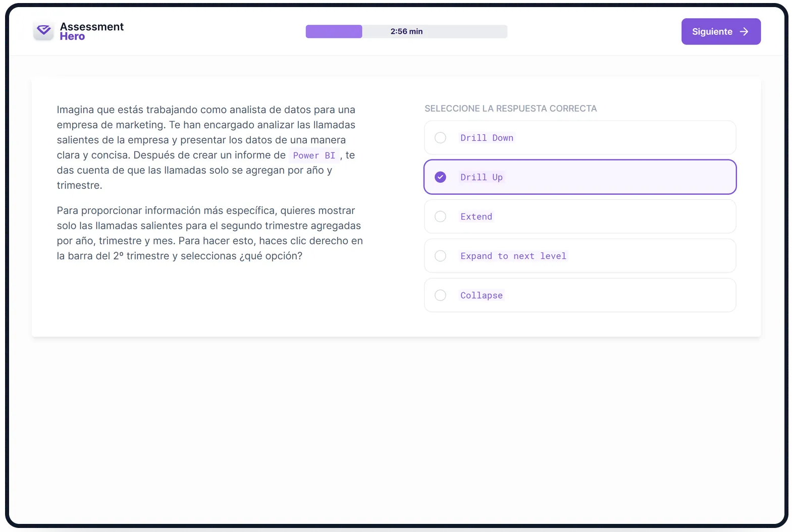Click the "Drill Down" answer label text
This screenshot has width=792, height=532.
coord(487,138)
